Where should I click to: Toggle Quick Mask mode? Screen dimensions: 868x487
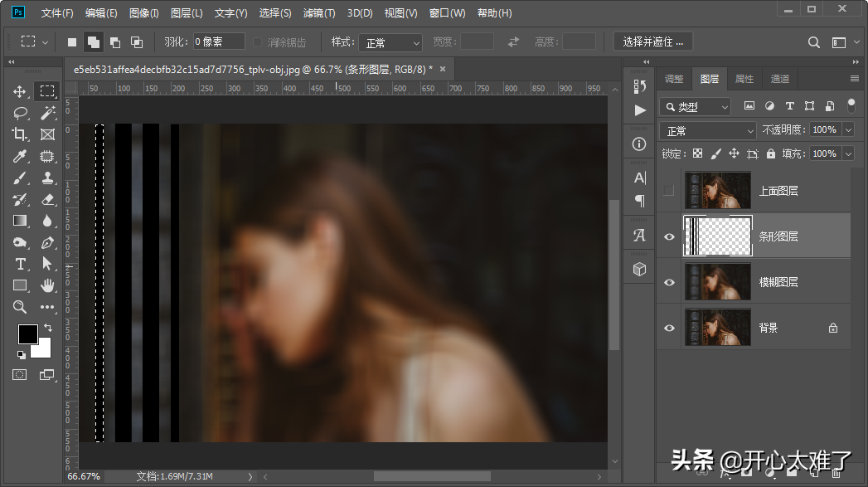pos(19,375)
